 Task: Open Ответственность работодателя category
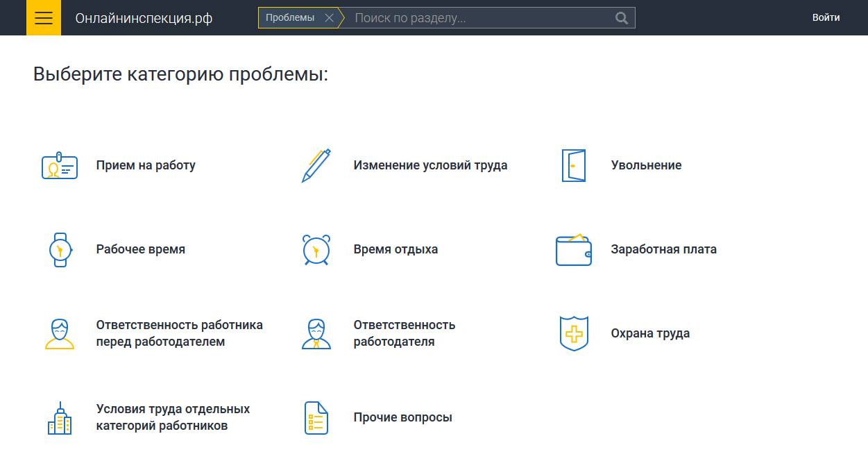tap(404, 333)
